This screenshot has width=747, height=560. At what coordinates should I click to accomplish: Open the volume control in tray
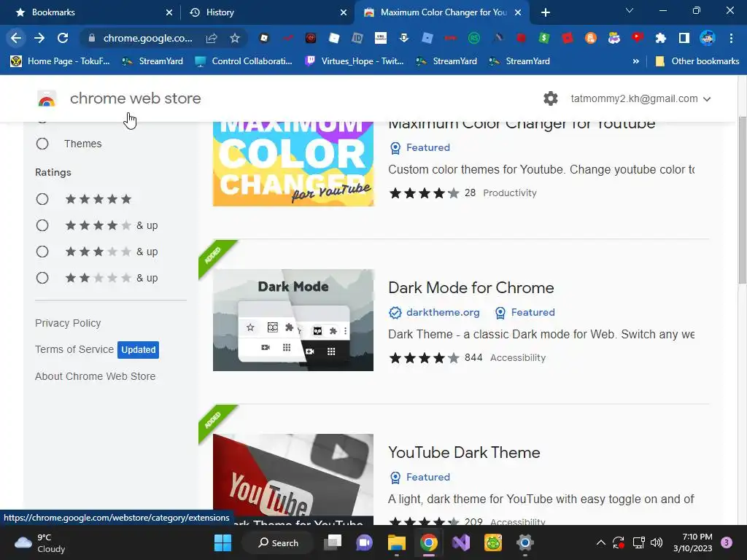click(657, 542)
